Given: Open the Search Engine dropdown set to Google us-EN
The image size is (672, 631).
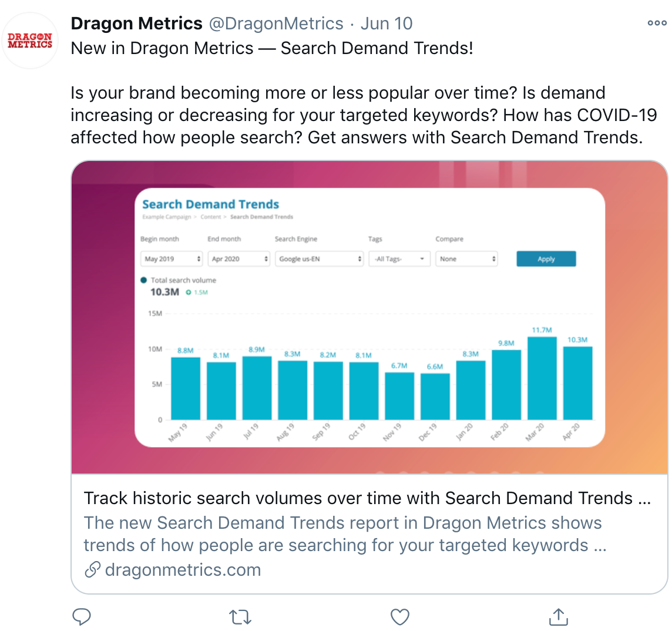Looking at the screenshot, I should coord(319,259).
